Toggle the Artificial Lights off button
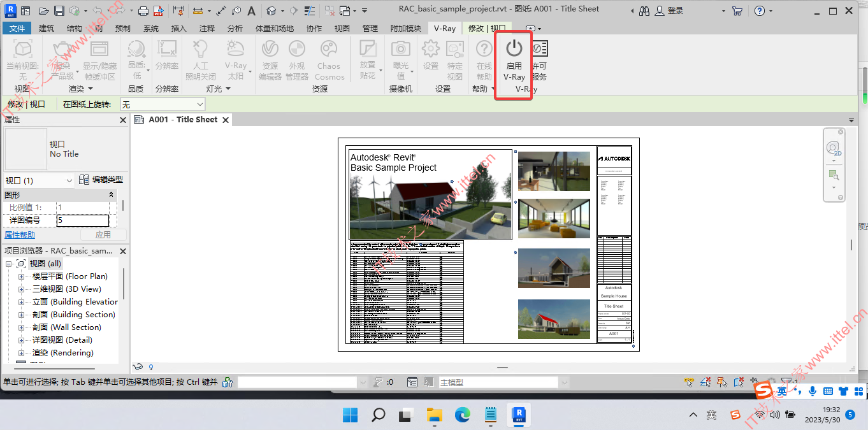The image size is (868, 430). pyautogui.click(x=200, y=59)
